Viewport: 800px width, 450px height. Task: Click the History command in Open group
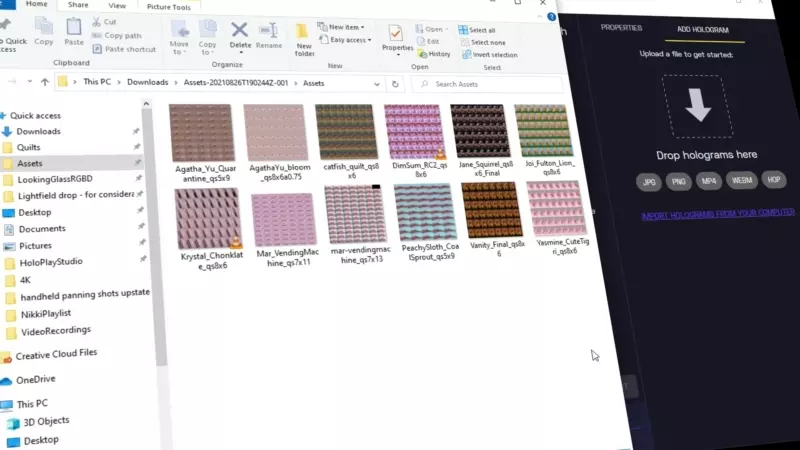[x=435, y=54]
